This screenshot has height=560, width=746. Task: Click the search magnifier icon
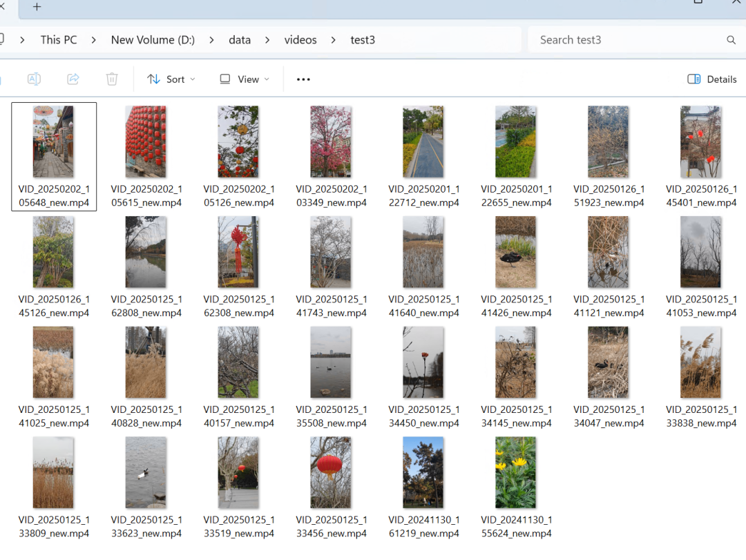point(731,40)
